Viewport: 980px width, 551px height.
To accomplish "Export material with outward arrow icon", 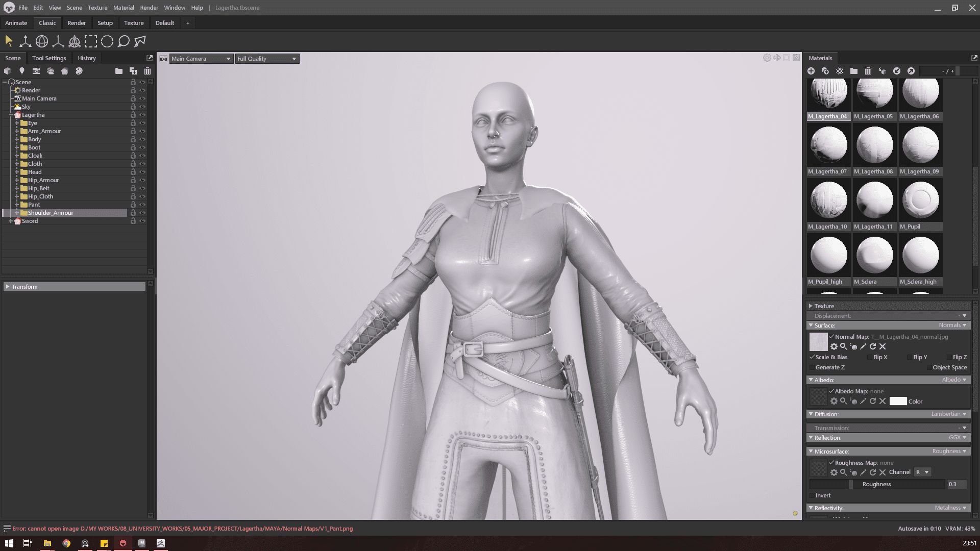I will (x=911, y=71).
